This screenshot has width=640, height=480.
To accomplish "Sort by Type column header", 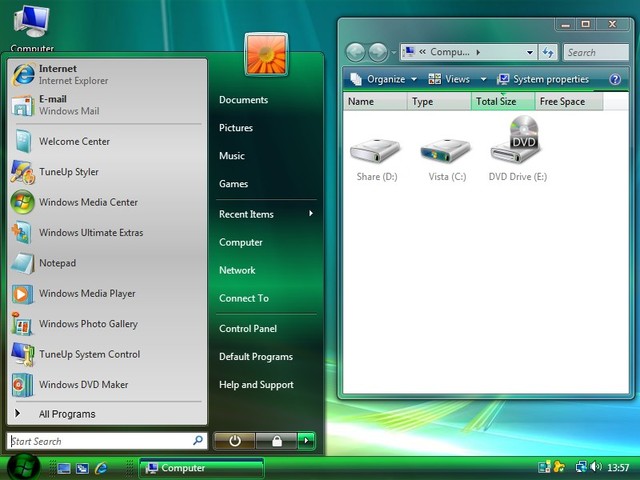I will tap(439, 101).
